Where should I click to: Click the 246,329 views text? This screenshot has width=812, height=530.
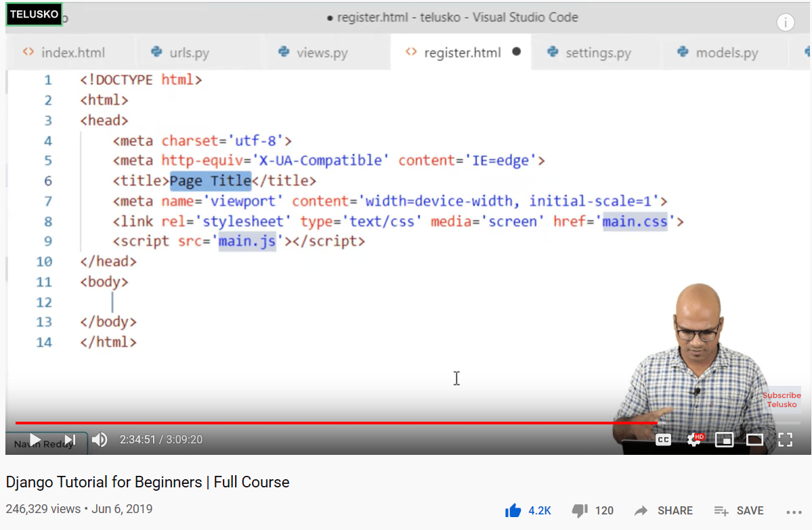(x=43, y=509)
